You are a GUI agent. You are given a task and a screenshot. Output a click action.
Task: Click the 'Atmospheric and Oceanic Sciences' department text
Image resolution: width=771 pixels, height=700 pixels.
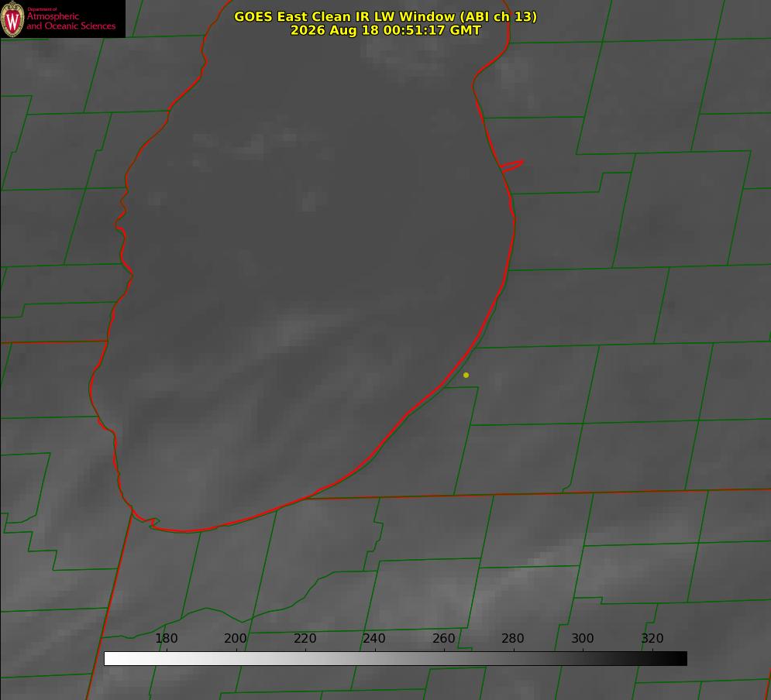click(x=71, y=21)
